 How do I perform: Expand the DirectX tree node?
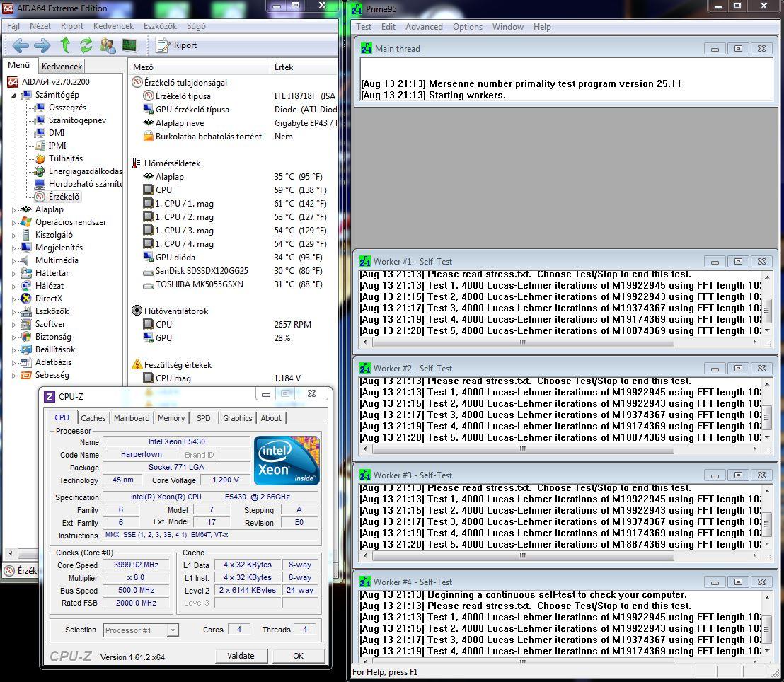click(x=14, y=299)
